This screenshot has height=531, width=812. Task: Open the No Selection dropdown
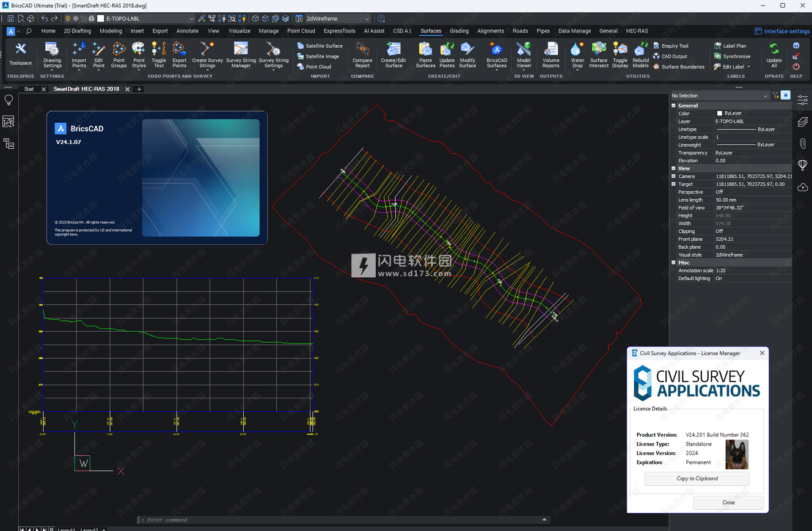point(720,95)
